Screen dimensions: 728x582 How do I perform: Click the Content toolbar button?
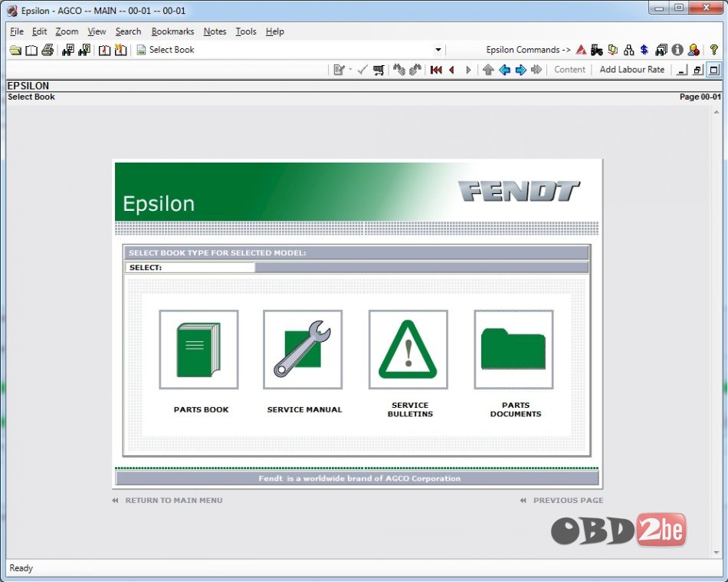pyautogui.click(x=569, y=70)
